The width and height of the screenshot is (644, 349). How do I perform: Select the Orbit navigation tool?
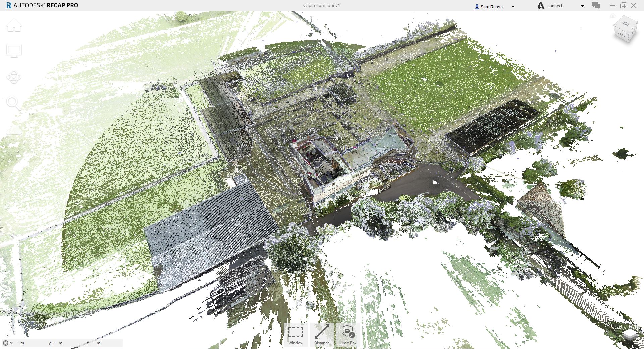click(x=14, y=77)
